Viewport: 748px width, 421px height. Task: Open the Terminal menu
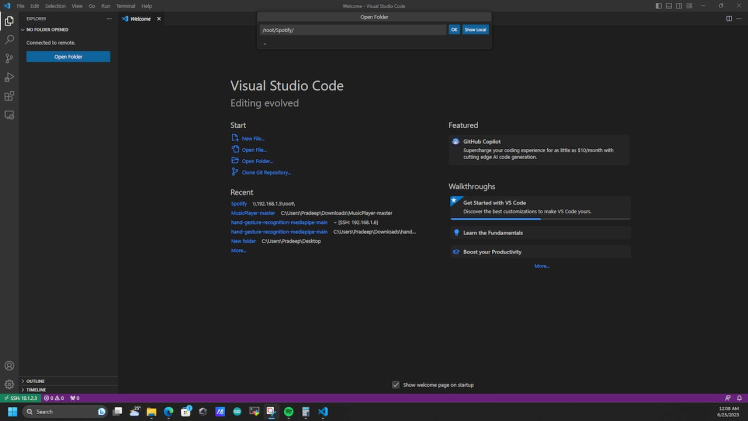coord(125,6)
